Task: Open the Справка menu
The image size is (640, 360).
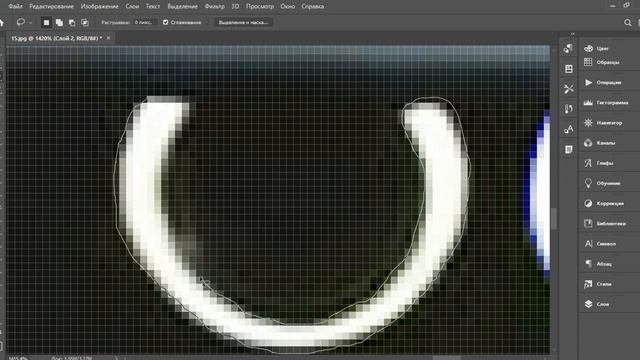Action: click(x=313, y=6)
